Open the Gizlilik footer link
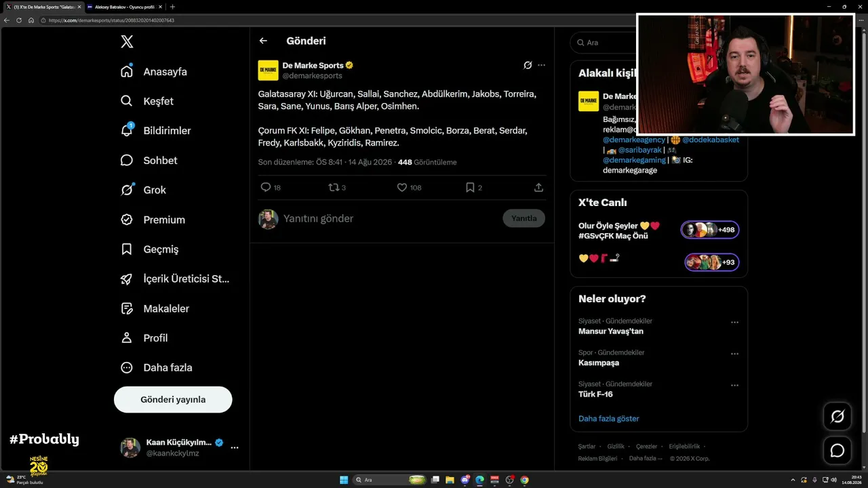Image resolution: width=868 pixels, height=488 pixels. [x=616, y=447]
